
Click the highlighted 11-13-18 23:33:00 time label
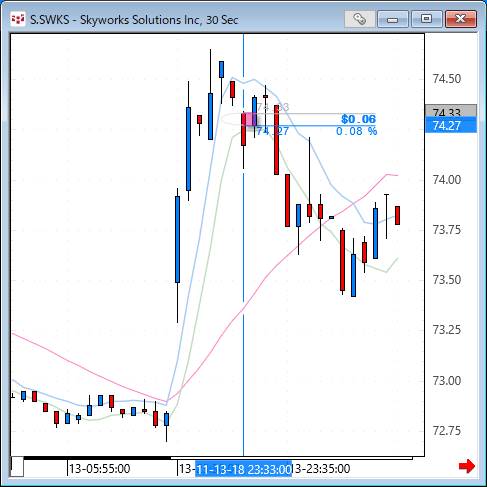[x=243, y=469]
